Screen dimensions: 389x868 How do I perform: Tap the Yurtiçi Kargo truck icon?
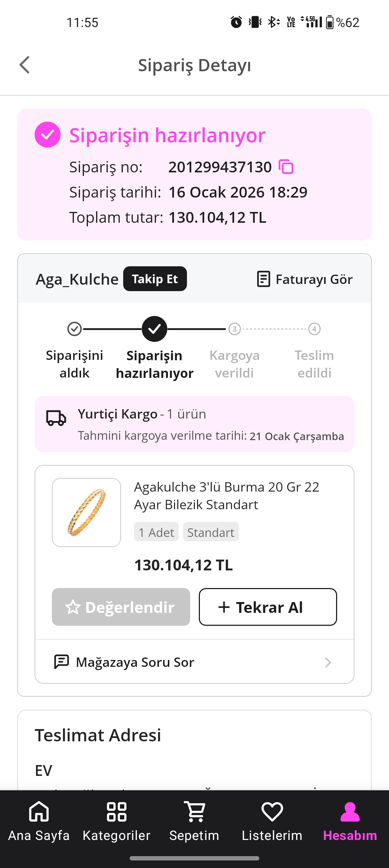[x=56, y=417]
